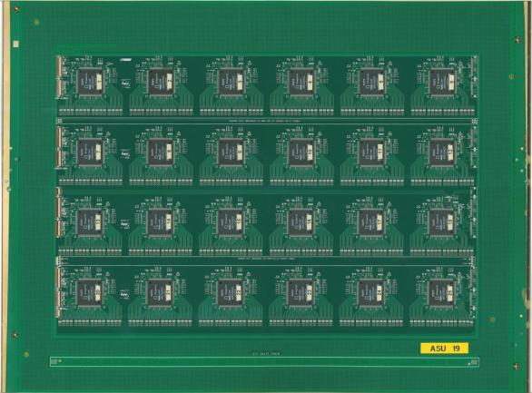Click the small logo in the third row
Image resolution: width=532 pixels, height=393 pixels.
(x=125, y=224)
